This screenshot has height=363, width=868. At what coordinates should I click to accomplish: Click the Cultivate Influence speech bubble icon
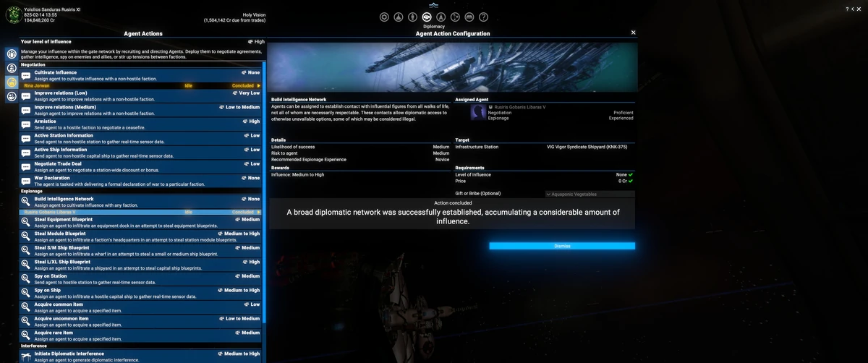tap(26, 75)
